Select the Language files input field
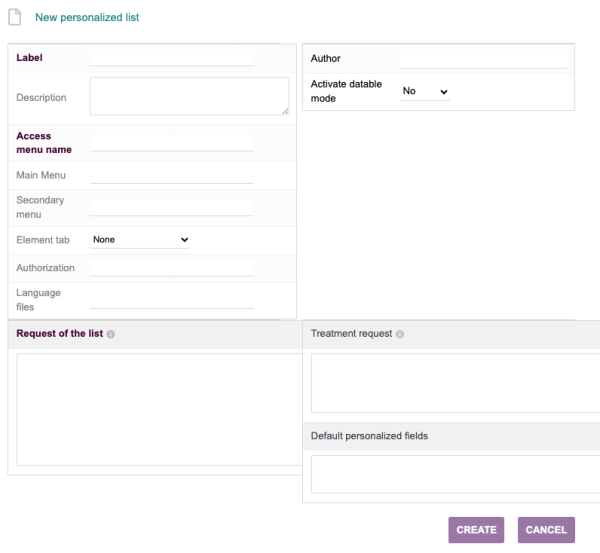 (x=172, y=299)
